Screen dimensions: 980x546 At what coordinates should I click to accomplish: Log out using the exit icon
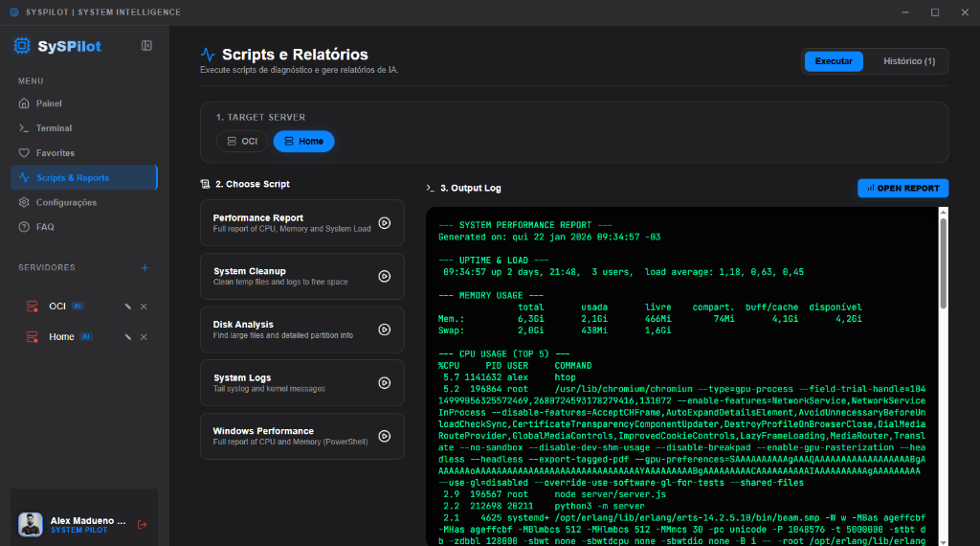tap(143, 525)
